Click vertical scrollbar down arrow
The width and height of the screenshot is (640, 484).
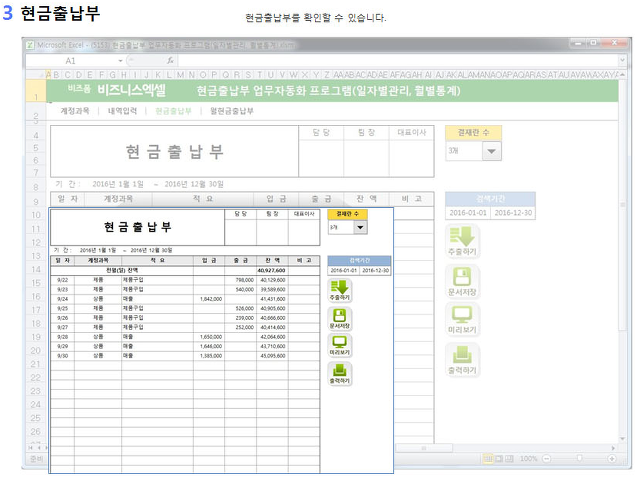click(x=622, y=440)
